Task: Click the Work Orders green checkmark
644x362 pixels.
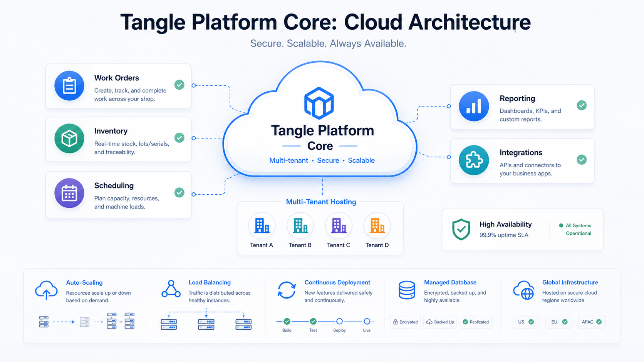Action: pyautogui.click(x=179, y=85)
